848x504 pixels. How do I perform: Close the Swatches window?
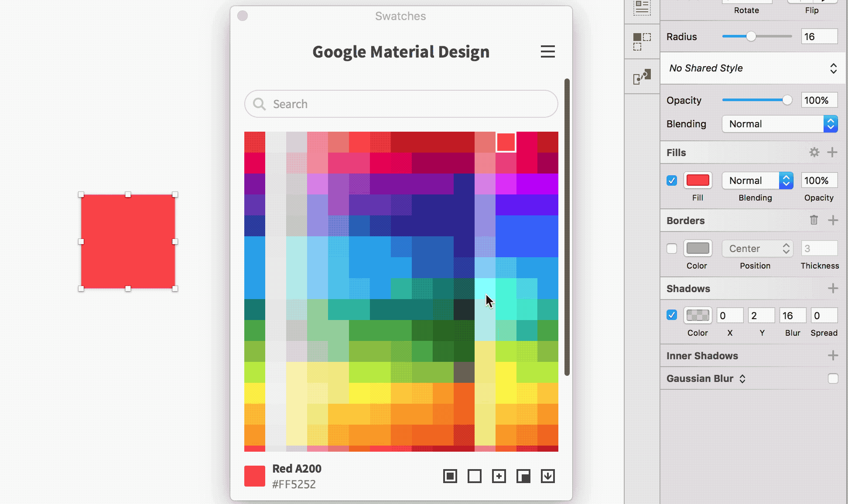point(243,16)
